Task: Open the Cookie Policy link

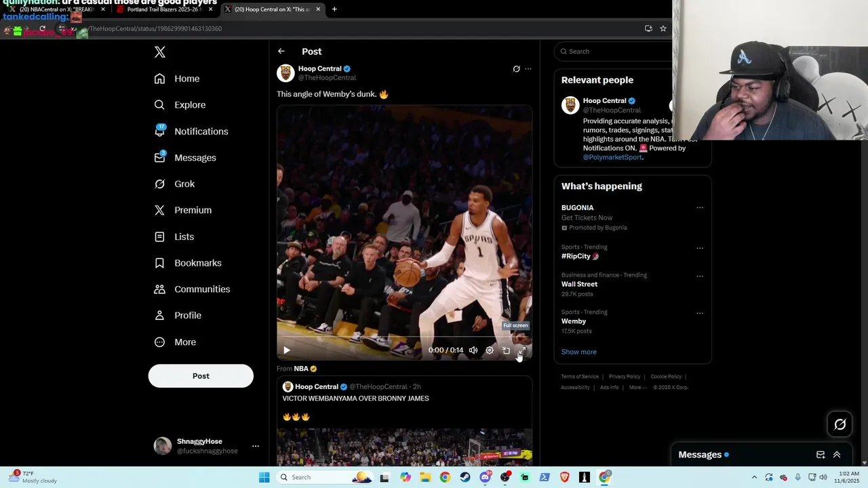Action: click(x=666, y=377)
